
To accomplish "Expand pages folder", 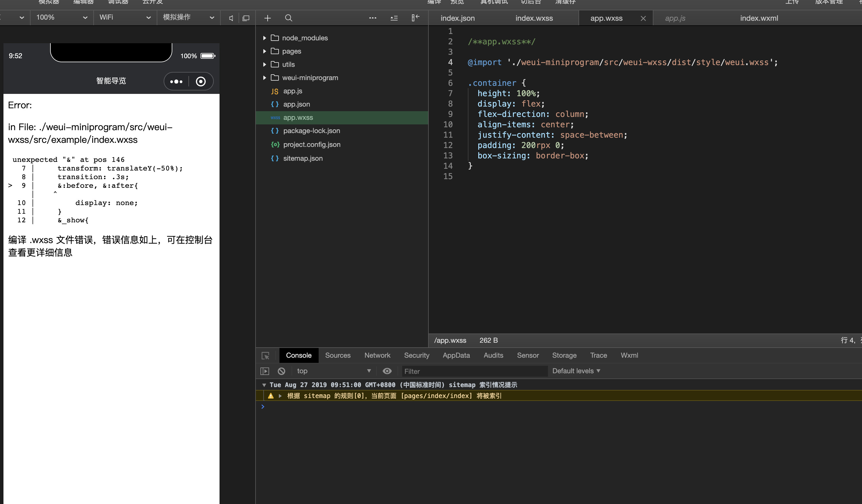I will point(264,51).
